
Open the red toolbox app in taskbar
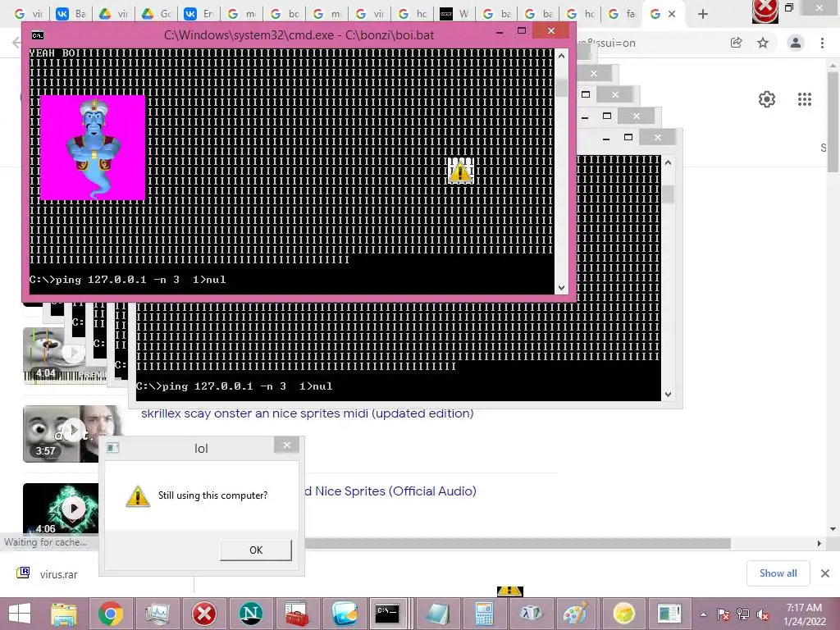coord(297,614)
